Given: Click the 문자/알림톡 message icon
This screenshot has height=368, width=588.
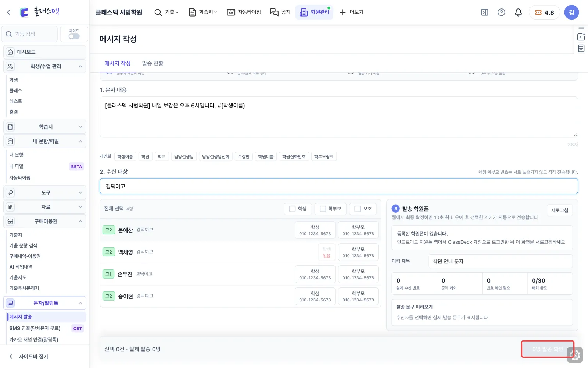Looking at the screenshot, I should [x=10, y=303].
